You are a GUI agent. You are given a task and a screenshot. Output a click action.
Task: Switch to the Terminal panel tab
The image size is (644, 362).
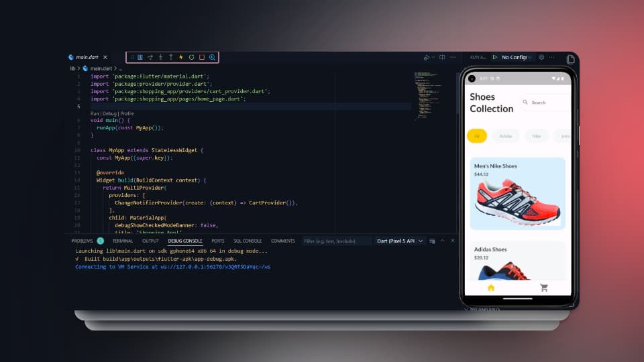tap(122, 241)
